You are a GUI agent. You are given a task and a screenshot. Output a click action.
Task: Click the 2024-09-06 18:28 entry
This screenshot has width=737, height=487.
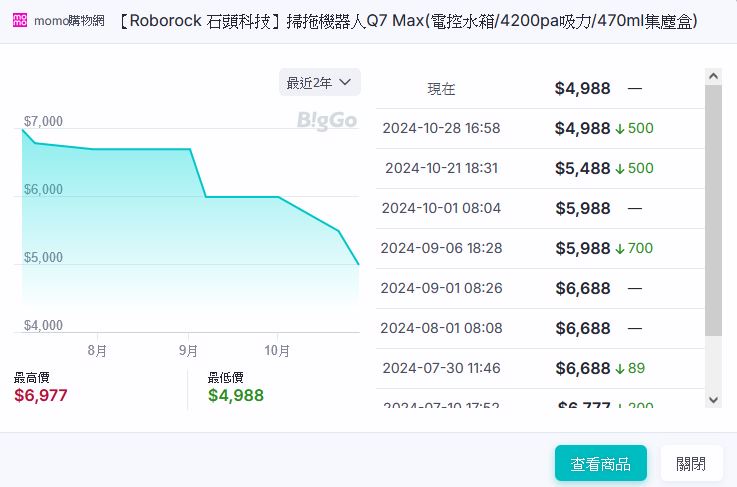tap(441, 248)
